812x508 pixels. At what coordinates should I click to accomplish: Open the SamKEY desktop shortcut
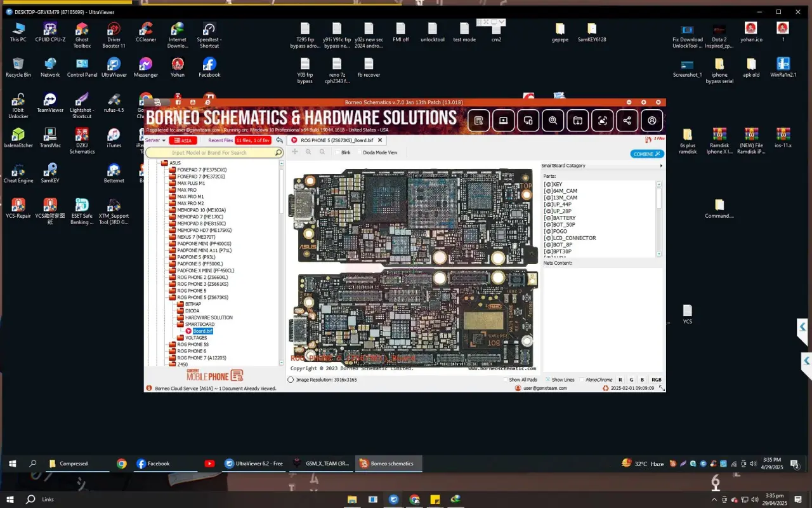50,174
